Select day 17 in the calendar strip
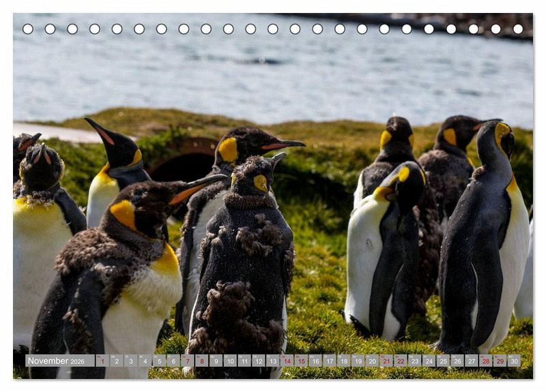Viewport: 546px width, 392px height. click(x=329, y=361)
